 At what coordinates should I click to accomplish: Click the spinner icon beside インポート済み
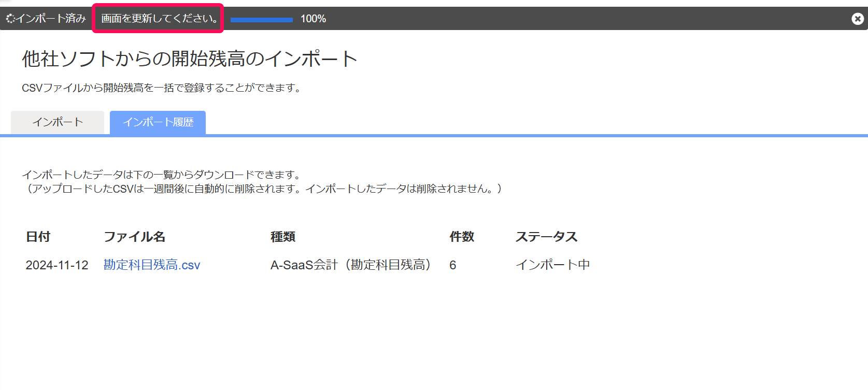pos(10,19)
